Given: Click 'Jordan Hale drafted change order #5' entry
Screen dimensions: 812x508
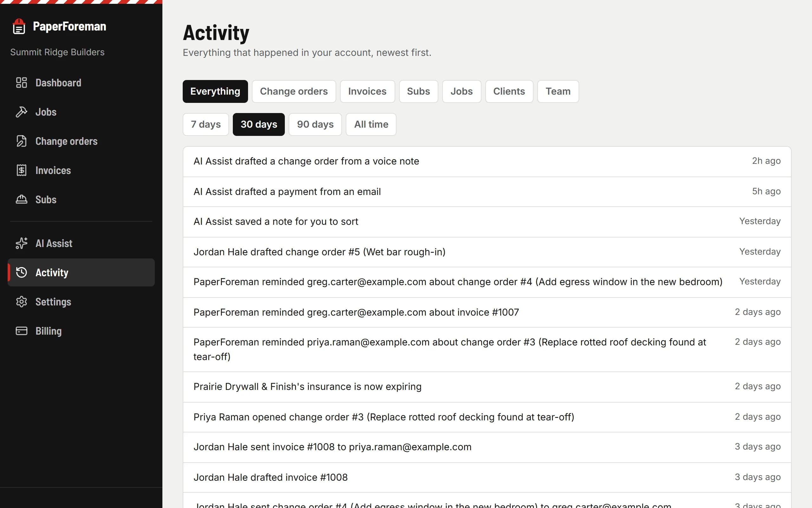Looking at the screenshot, I should click(x=487, y=252).
